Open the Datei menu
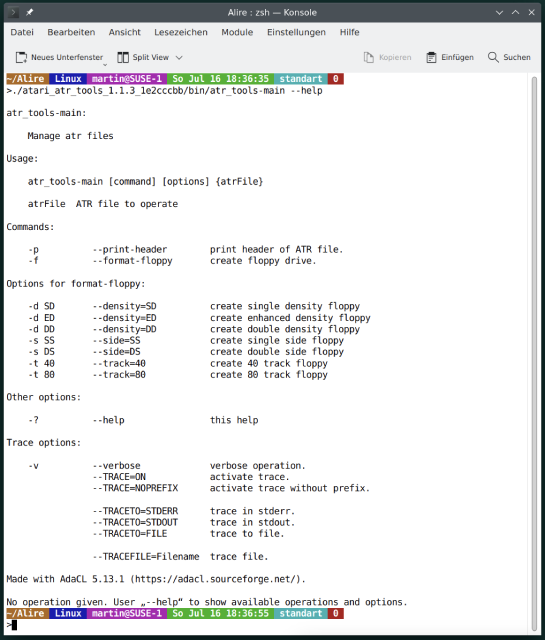 22,32
